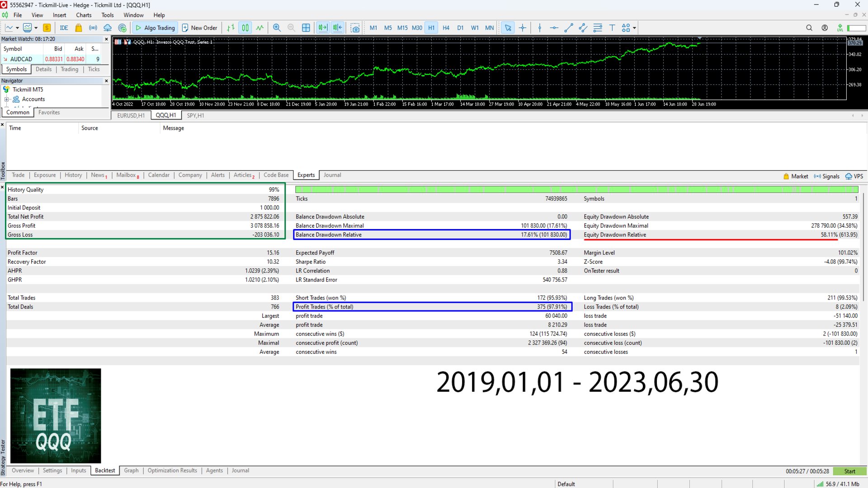Open the Optimization Results tab
Image resolution: width=868 pixels, height=488 pixels.
tap(172, 470)
